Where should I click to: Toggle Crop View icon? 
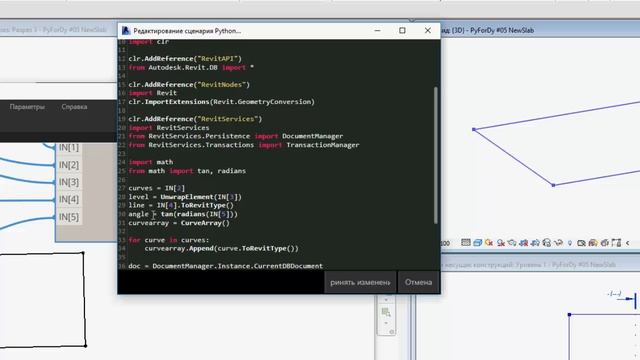[523, 243]
